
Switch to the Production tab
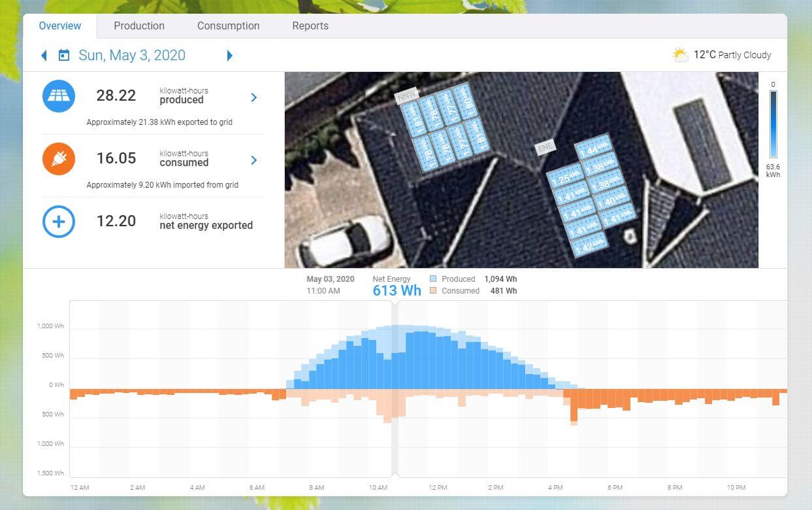click(x=139, y=26)
